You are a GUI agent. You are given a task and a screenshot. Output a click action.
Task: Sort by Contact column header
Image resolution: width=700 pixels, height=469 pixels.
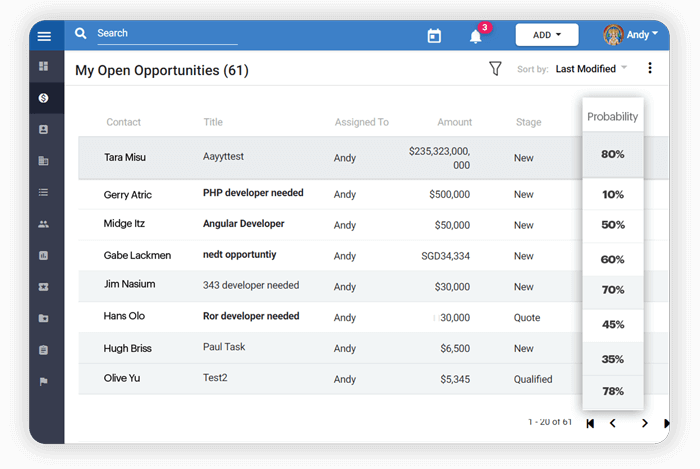(x=123, y=122)
